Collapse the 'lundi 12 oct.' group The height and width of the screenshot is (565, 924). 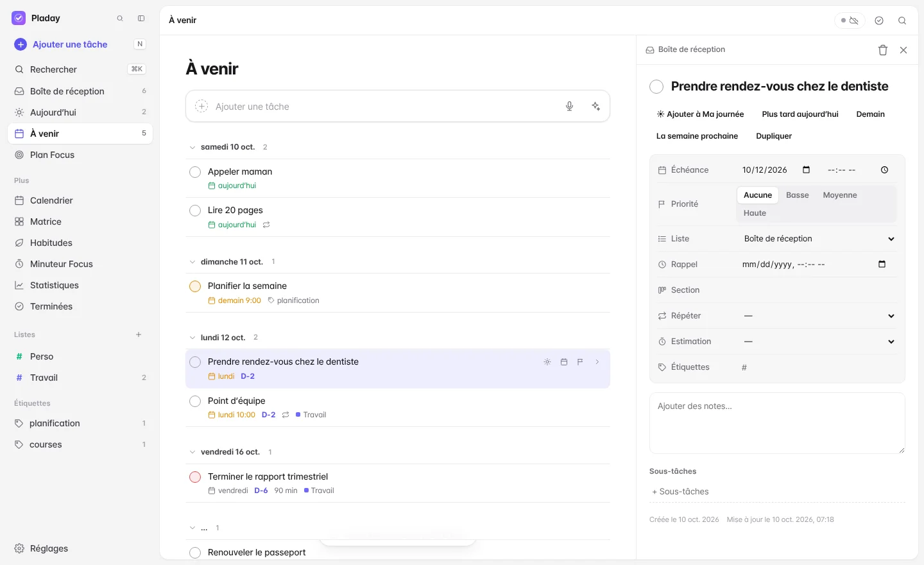(192, 338)
